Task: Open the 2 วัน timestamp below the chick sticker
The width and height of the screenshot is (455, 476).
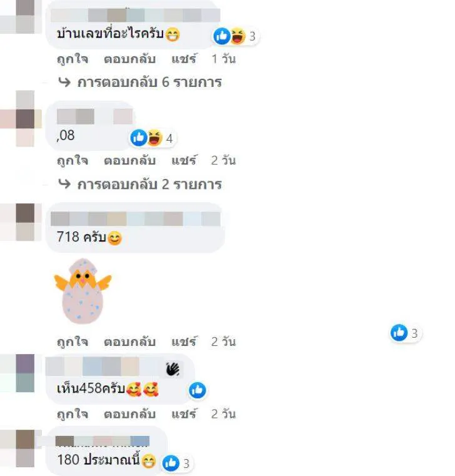Action: coord(224,342)
